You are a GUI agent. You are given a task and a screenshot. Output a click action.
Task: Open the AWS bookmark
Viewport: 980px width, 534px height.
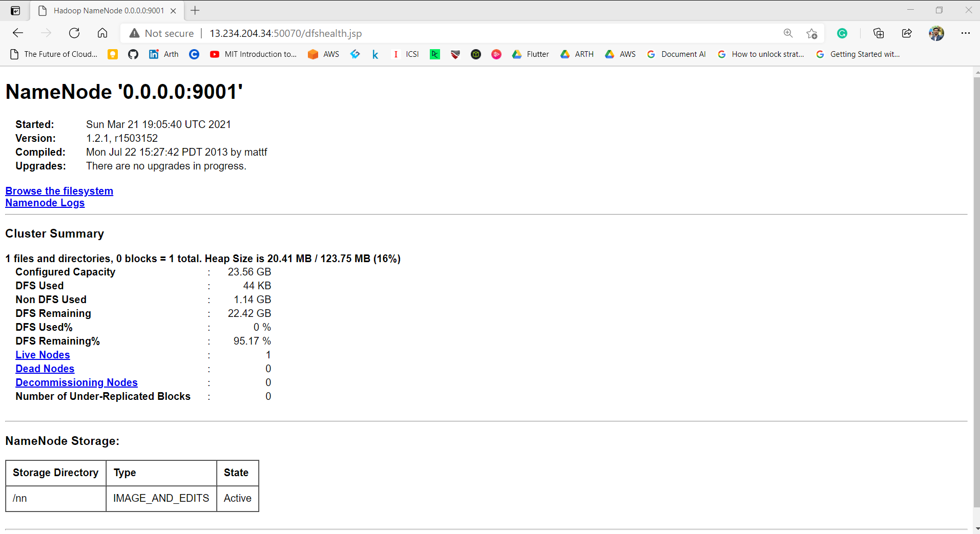pos(323,54)
